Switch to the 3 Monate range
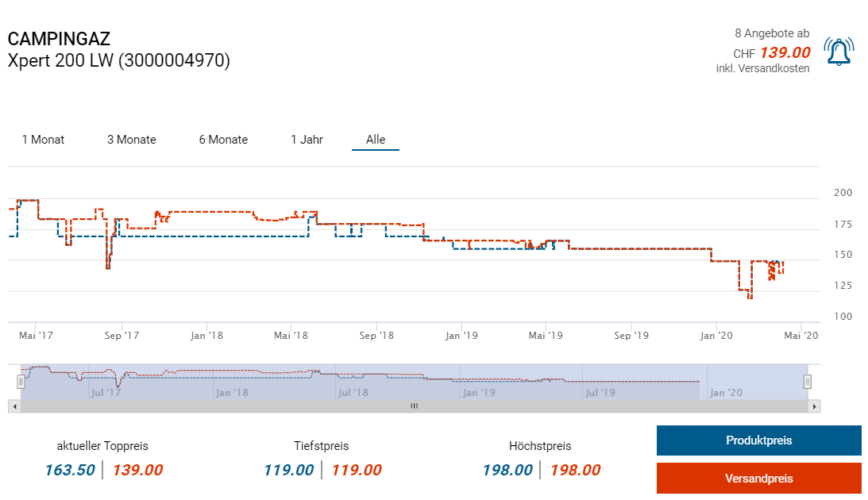 (x=132, y=140)
